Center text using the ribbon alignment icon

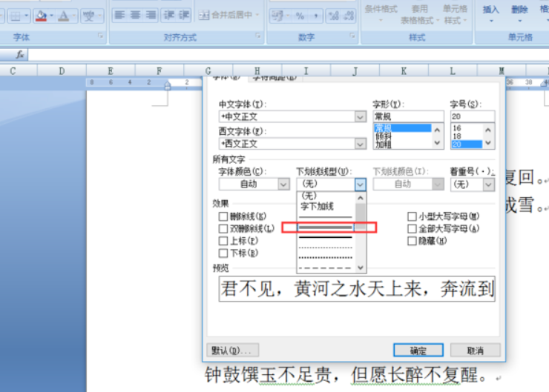click(136, 15)
